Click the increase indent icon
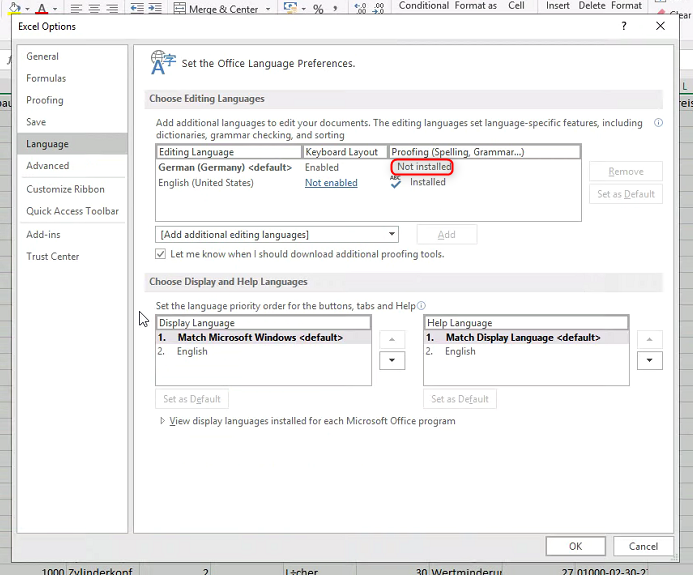 (x=155, y=8)
